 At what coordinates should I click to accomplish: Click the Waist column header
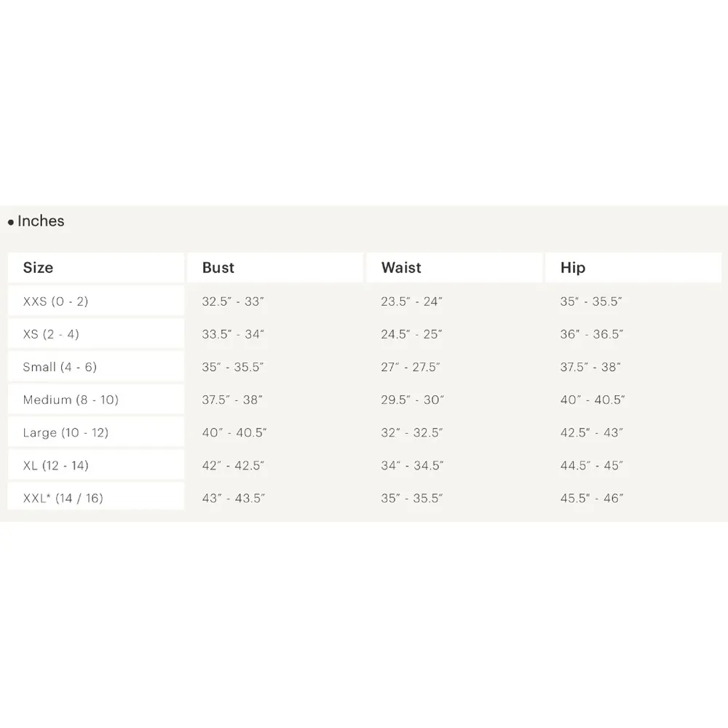tap(401, 268)
